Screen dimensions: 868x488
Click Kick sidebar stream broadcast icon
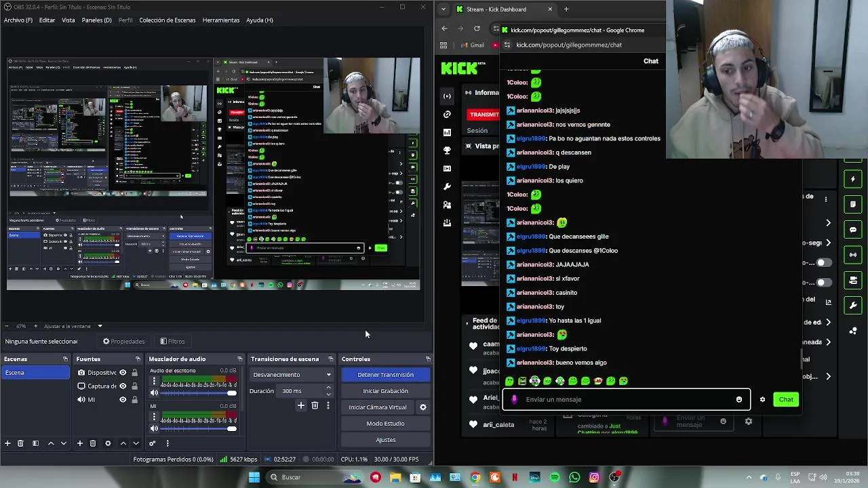point(447,96)
